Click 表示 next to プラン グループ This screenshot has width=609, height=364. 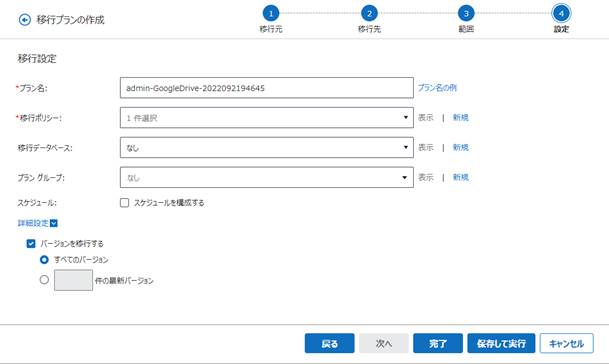click(x=426, y=177)
